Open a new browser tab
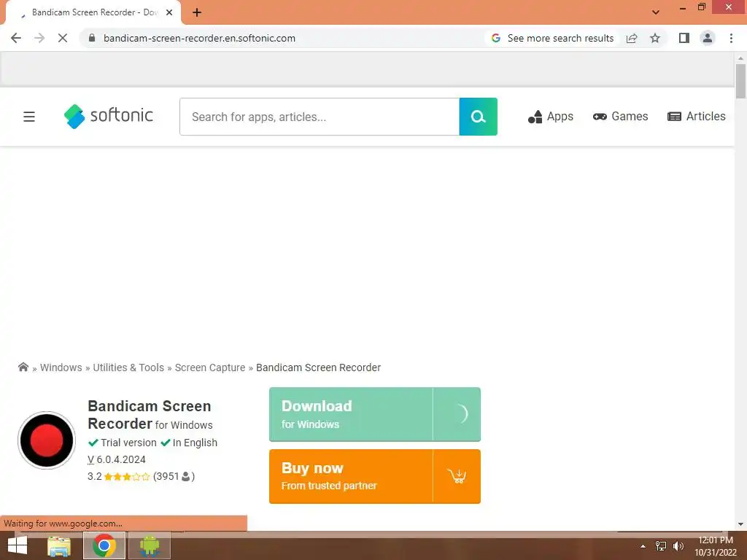 (197, 12)
